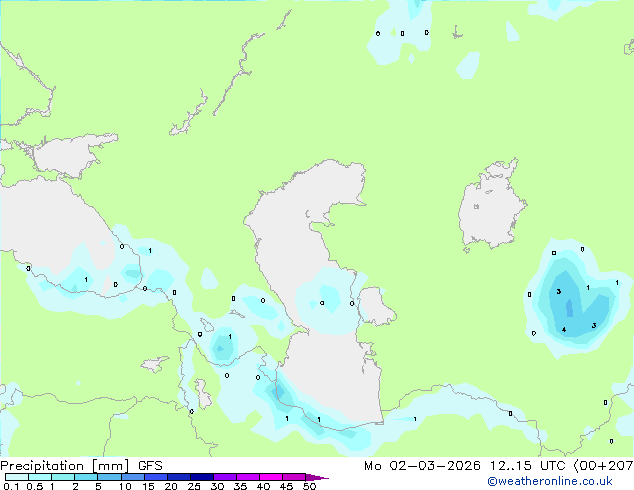Click the legend tick label "0.5"
The width and height of the screenshot is (634, 490).
coord(35,486)
